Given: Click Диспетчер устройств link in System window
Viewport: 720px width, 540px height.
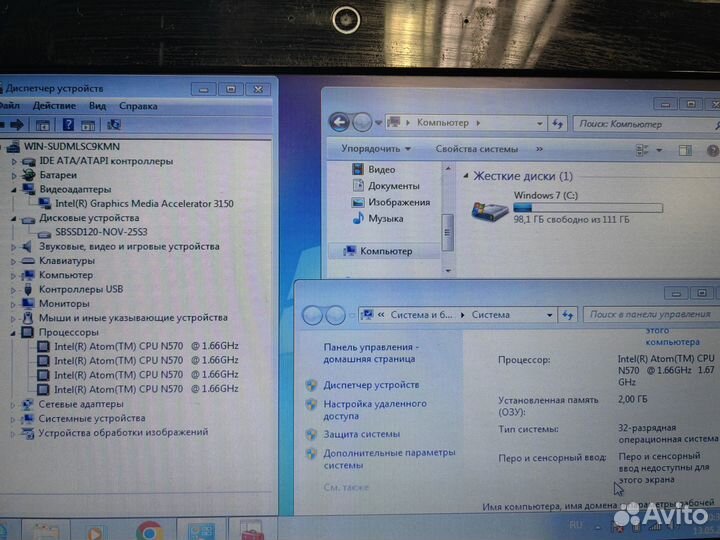Looking at the screenshot, I should [x=371, y=385].
